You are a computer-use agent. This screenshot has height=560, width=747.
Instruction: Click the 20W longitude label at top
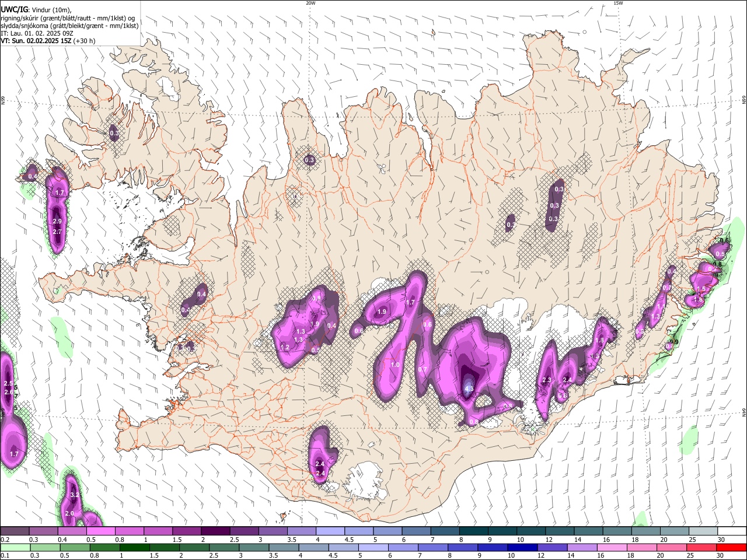(x=310, y=3)
